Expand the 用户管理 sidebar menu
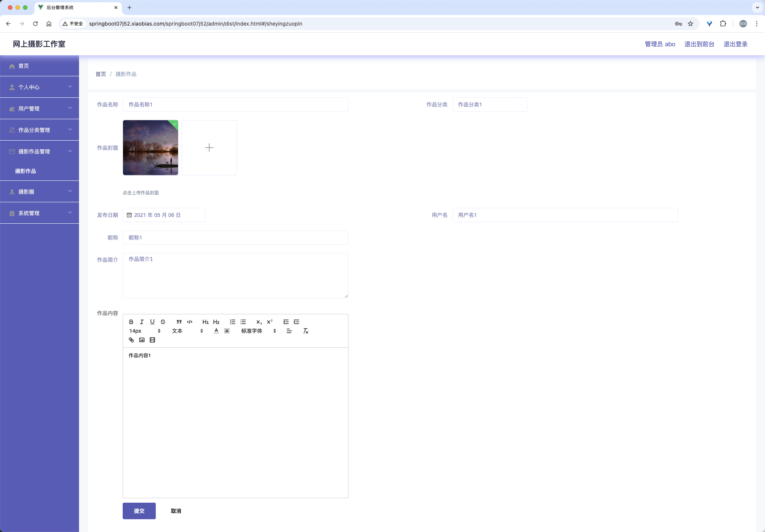 point(40,108)
